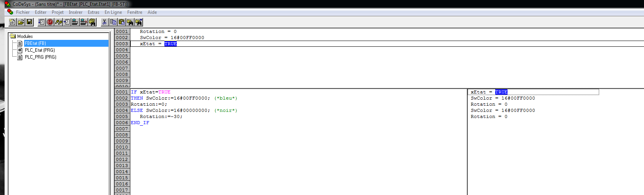The height and width of the screenshot is (195, 644).
Task: Select PLC_PRG (PRG) in the modules tree
Action: [40, 57]
